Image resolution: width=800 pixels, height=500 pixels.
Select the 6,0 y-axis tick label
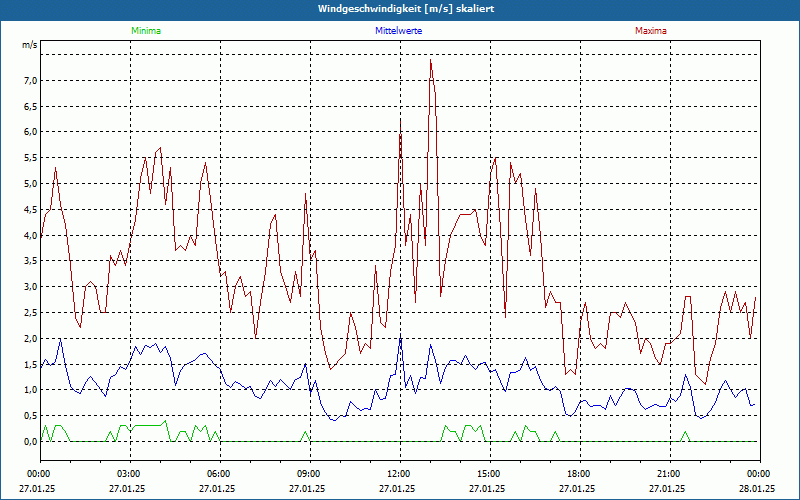[30, 132]
